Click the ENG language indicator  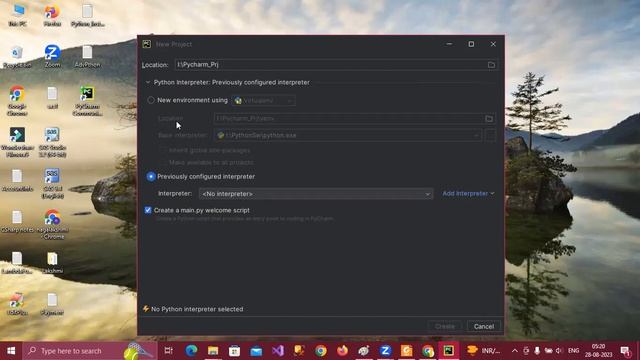tap(573, 351)
